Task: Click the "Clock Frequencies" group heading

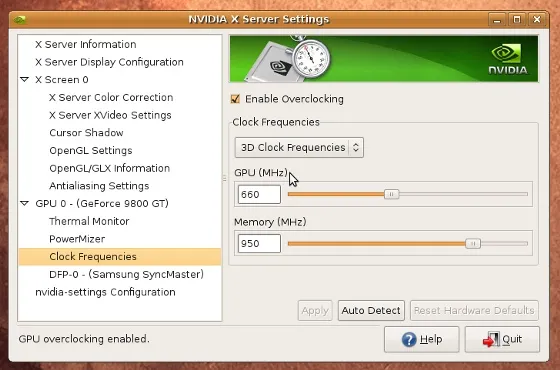Action: click(x=276, y=122)
